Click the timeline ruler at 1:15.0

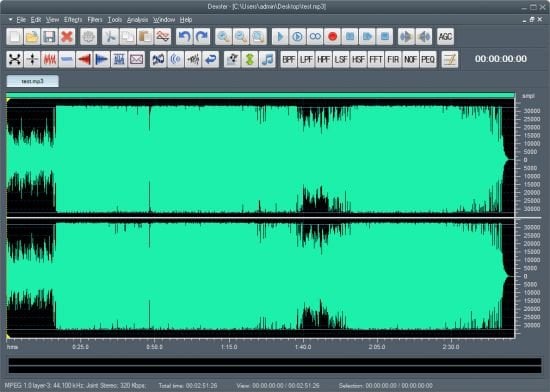[229, 347]
